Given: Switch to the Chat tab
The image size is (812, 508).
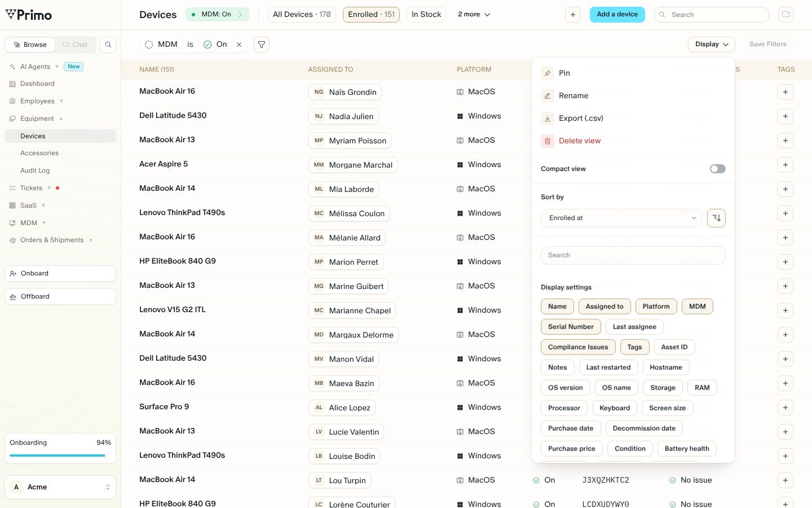Looking at the screenshot, I should pyautogui.click(x=75, y=45).
